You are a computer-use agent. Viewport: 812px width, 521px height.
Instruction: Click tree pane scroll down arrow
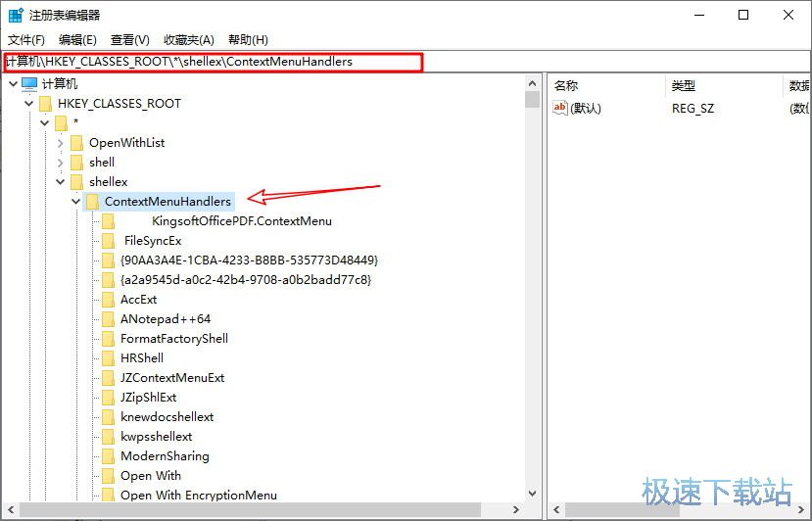(533, 493)
